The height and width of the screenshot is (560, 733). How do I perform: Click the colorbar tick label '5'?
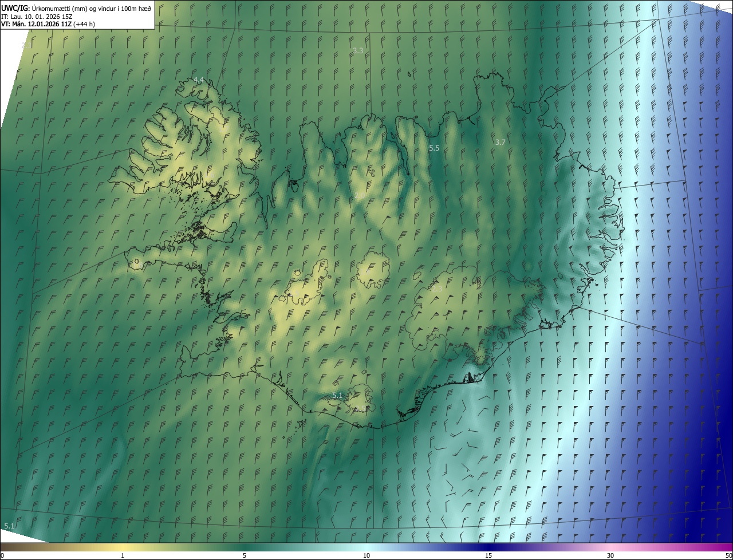click(245, 555)
